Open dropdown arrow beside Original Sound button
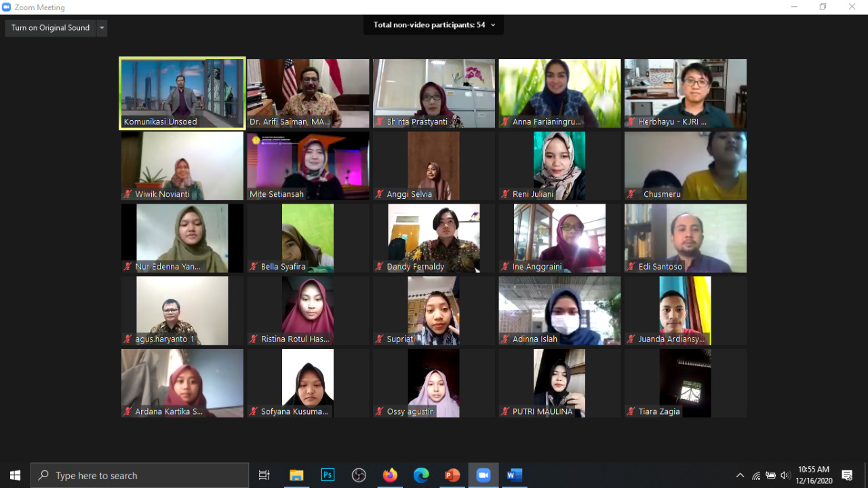Image resolution: width=868 pixels, height=488 pixels. click(102, 28)
